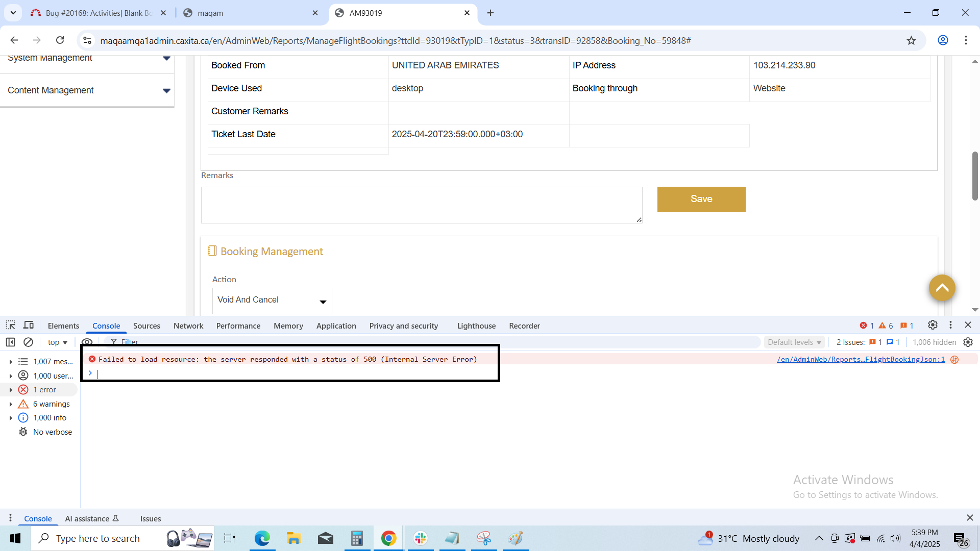Open the FlightBookingJson error source link
980x551 pixels.
tap(861, 360)
